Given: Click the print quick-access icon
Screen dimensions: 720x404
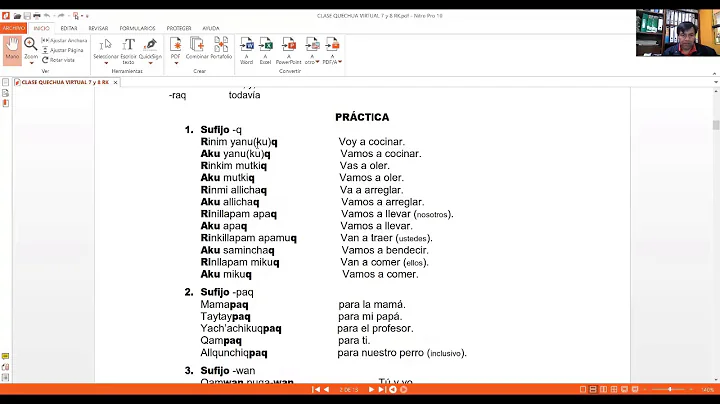Looking at the screenshot, I should tap(37, 16).
